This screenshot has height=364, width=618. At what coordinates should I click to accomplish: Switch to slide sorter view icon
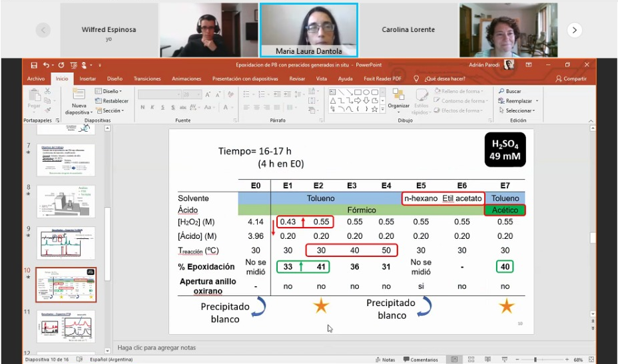pos(471,359)
